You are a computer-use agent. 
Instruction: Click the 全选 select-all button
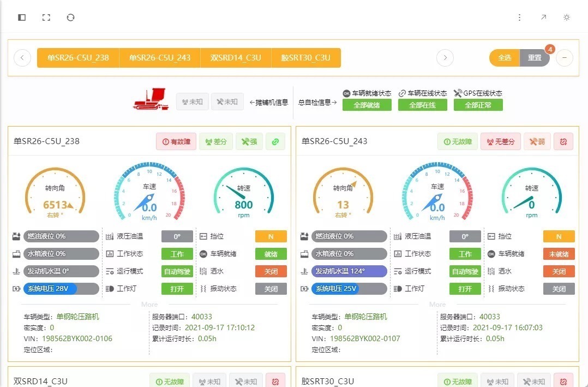[x=504, y=57]
